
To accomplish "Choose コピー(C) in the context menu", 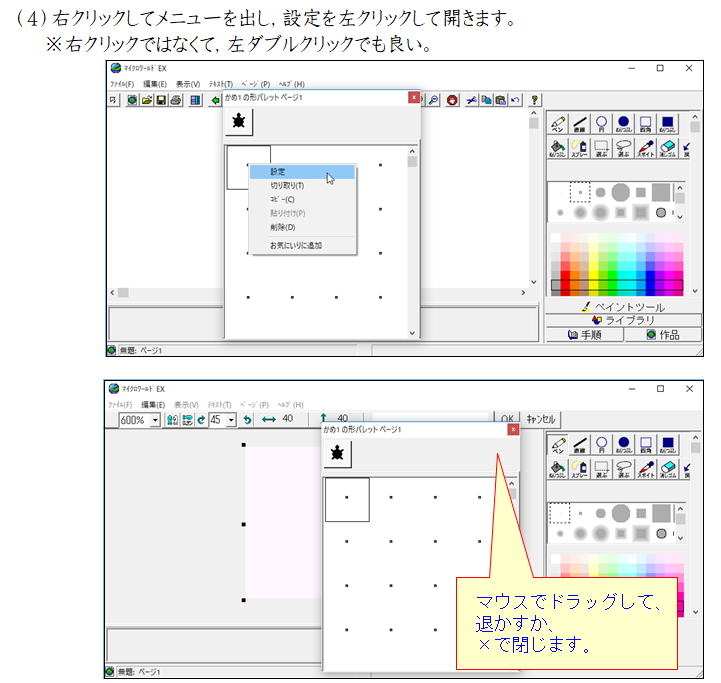I will 302,199.
